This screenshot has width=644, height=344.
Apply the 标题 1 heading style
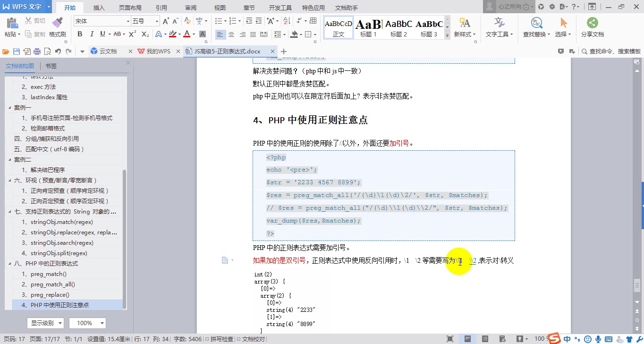[368, 27]
